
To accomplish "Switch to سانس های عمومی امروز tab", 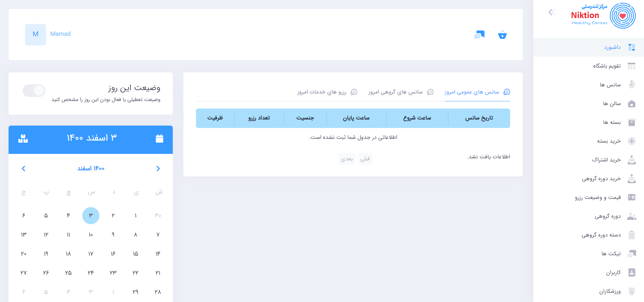I will click(477, 92).
